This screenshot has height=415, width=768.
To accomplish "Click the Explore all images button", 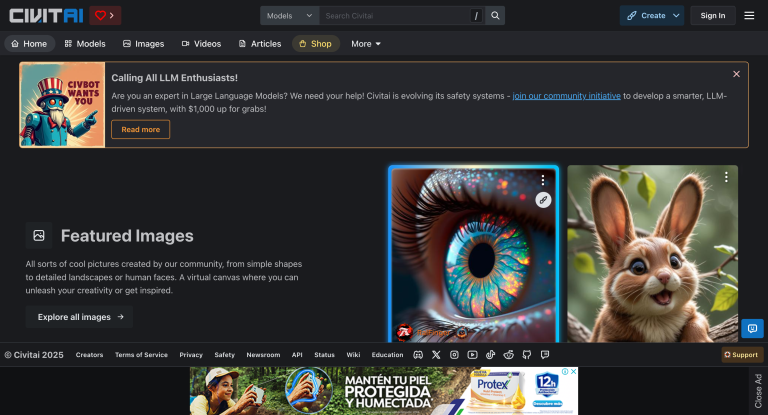I will (80, 317).
